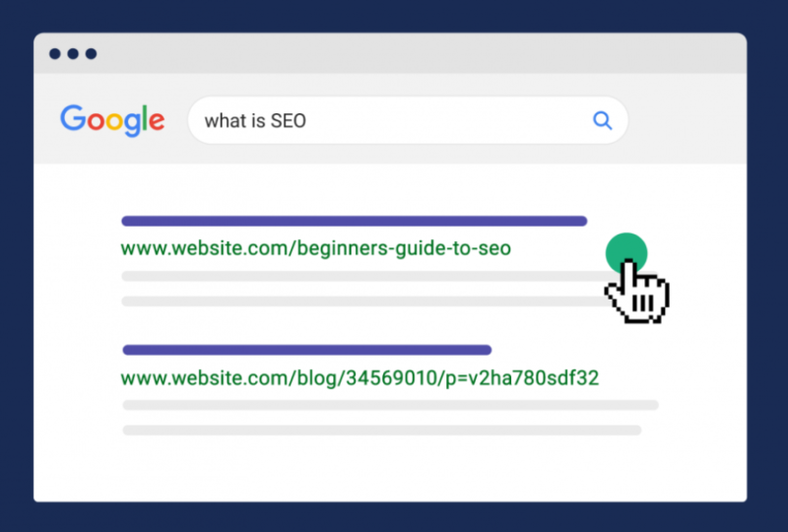This screenshot has height=532, width=788.
Task: Click the middle dot in window title bar
Action: [x=73, y=54]
